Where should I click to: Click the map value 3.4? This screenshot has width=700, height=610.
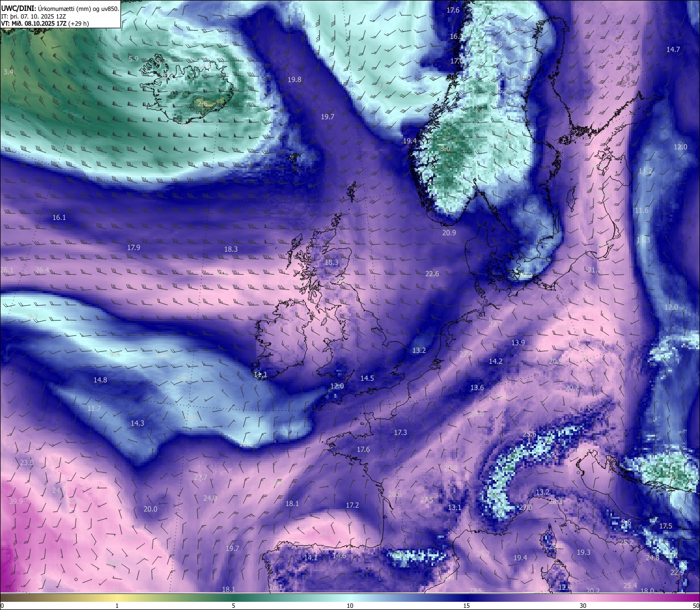point(8,72)
